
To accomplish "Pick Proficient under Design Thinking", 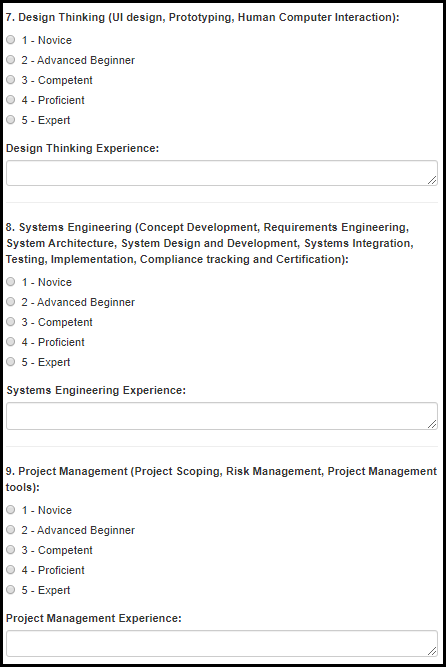I will point(11,100).
